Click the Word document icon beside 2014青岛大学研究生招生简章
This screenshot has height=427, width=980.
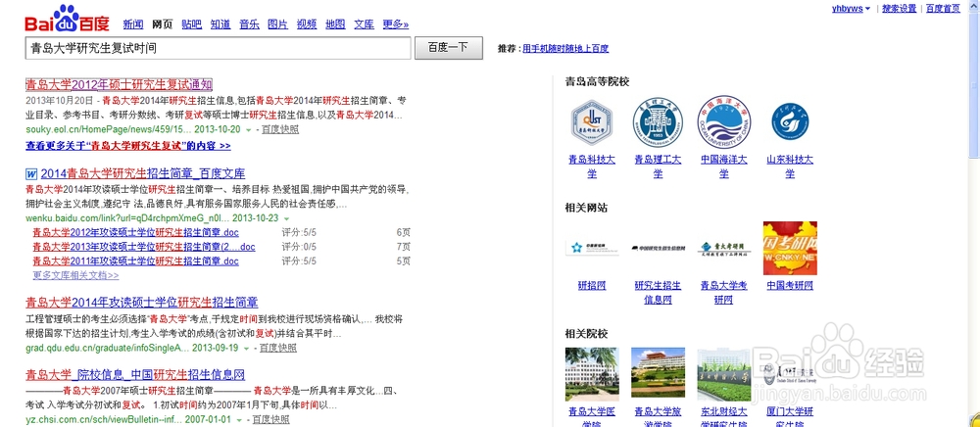point(31,173)
